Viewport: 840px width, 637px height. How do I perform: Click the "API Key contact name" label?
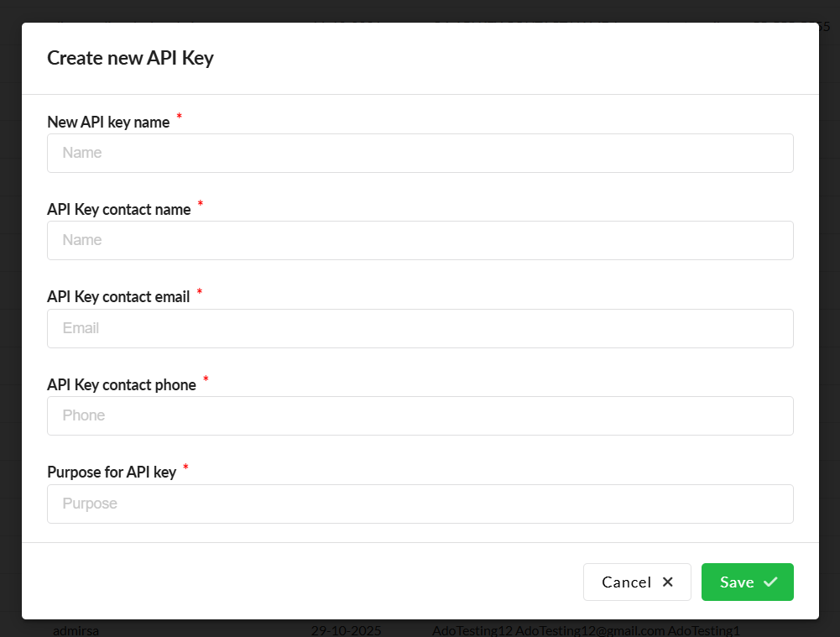point(118,210)
